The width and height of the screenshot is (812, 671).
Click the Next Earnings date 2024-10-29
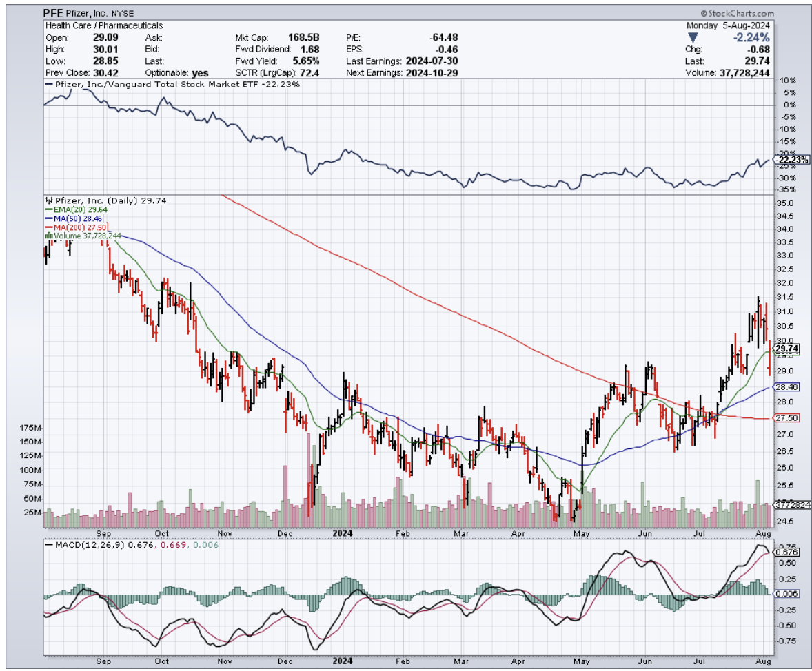435,72
